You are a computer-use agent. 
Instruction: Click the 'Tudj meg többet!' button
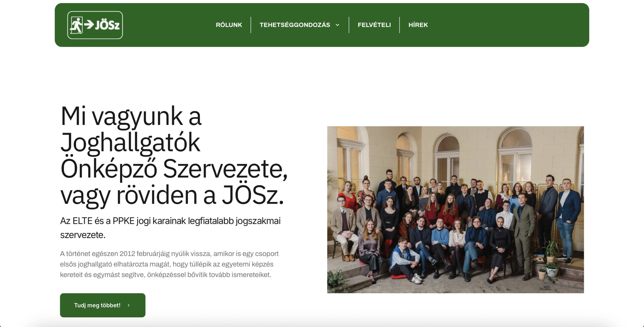(x=103, y=305)
